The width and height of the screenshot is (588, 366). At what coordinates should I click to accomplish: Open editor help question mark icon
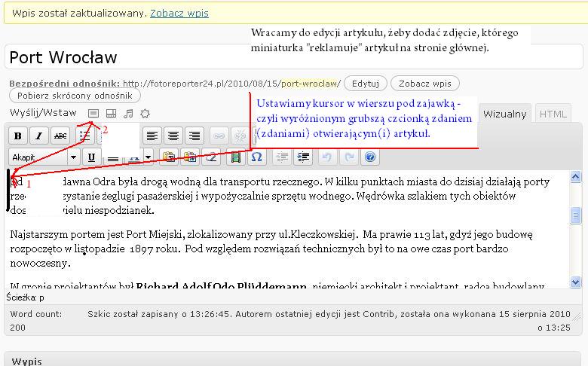coord(370,157)
